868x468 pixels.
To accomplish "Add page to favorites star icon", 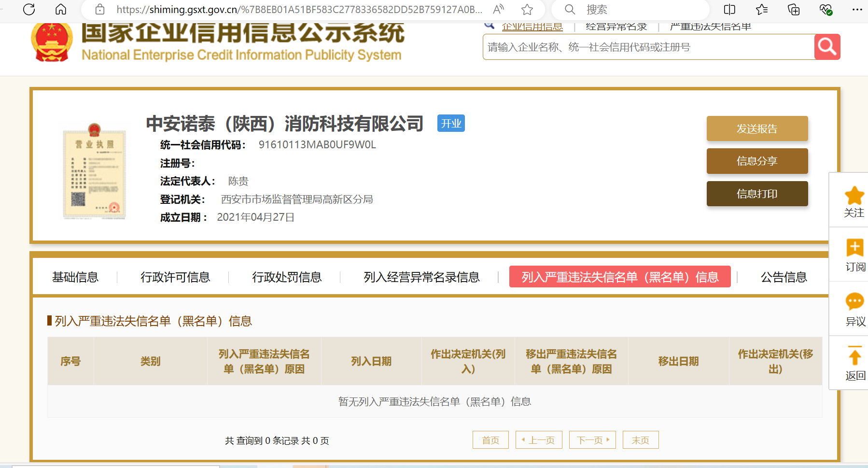I will coord(527,9).
